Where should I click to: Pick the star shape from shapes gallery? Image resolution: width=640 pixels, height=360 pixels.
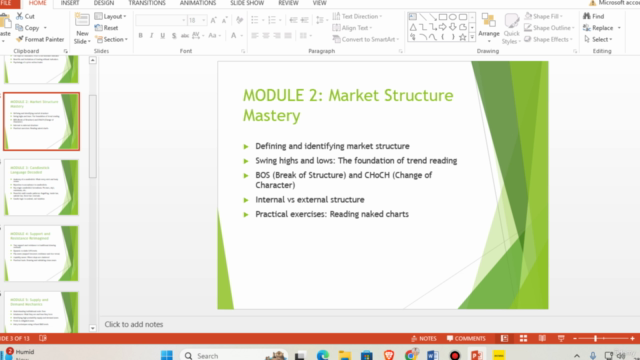[462, 37]
